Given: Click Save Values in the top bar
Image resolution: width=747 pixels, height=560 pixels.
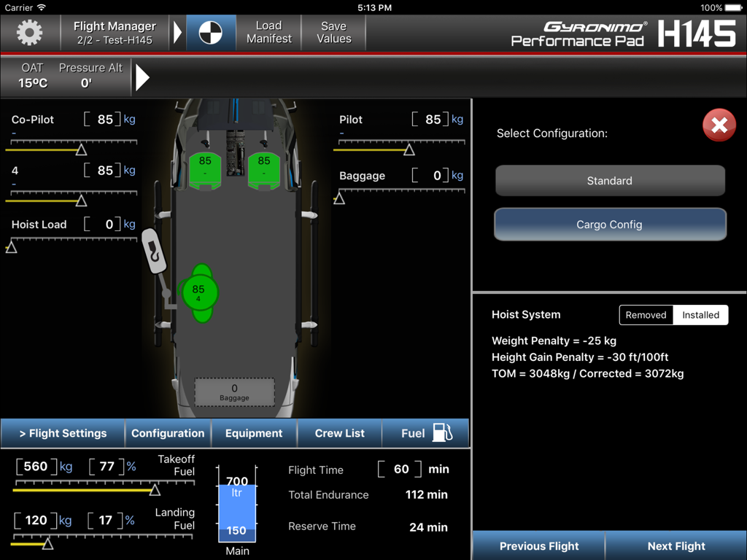Looking at the screenshot, I should click(x=333, y=32).
